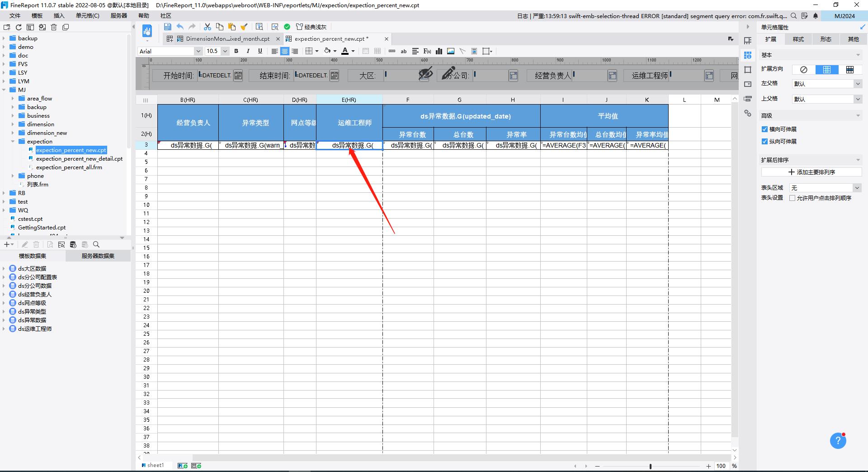This screenshot has width=868, height=472.
Task: Expand the ds异常数据 dataset
Action: [4, 320]
